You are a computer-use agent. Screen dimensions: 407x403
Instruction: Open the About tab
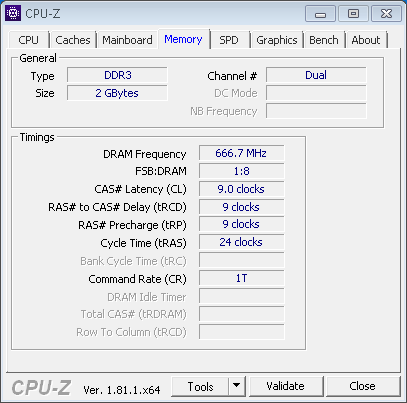(x=366, y=40)
